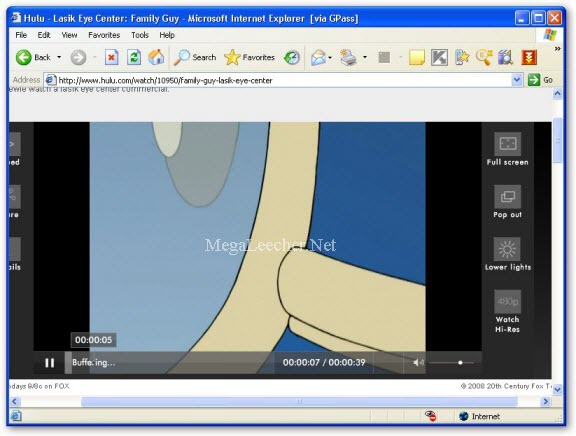
Task: Open the Favorites toolbar button
Action: (249, 57)
